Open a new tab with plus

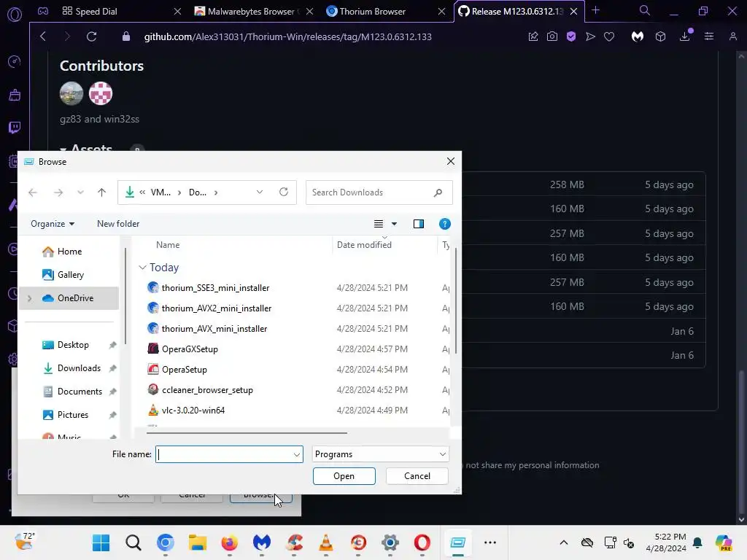pyautogui.click(x=595, y=10)
